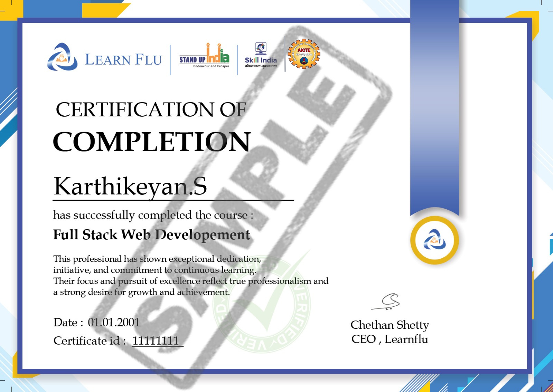Click the CEO, Learnflu designation text
The image size is (553, 392).
[390, 340]
